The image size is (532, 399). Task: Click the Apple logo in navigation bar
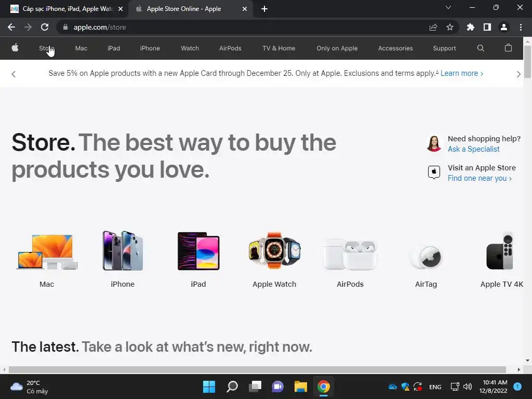[x=15, y=48]
